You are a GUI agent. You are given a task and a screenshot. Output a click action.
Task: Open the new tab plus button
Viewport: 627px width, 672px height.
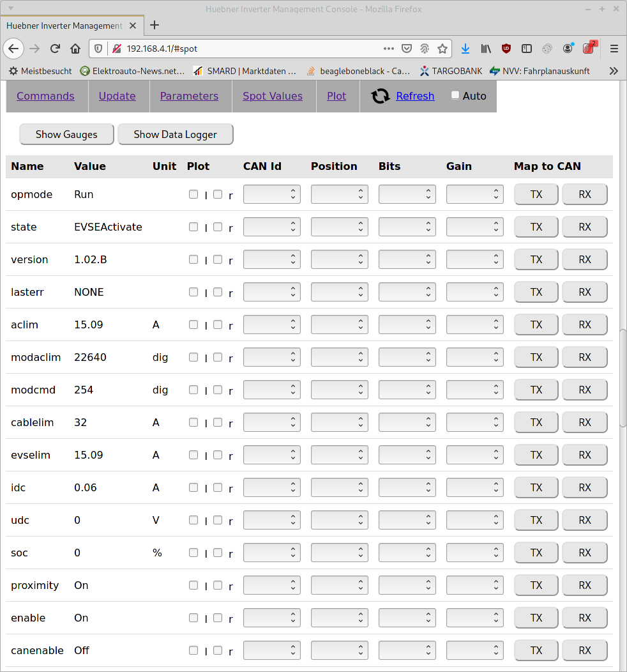(155, 26)
